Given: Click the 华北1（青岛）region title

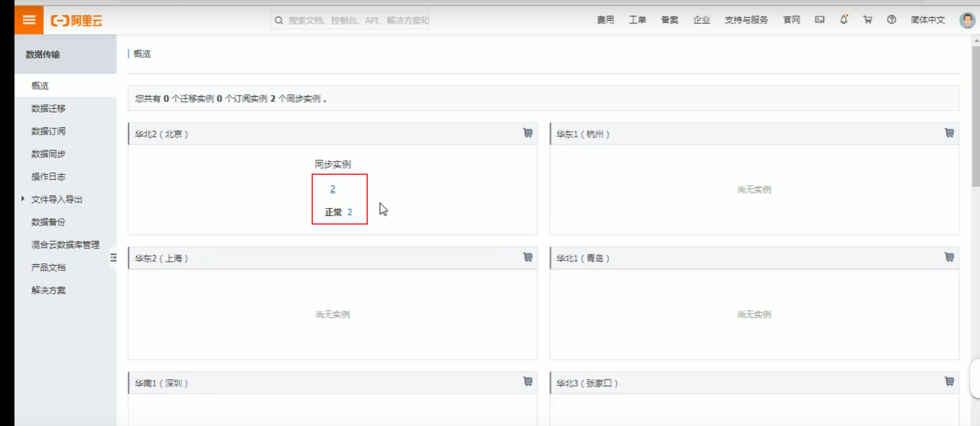Looking at the screenshot, I should (x=583, y=258).
